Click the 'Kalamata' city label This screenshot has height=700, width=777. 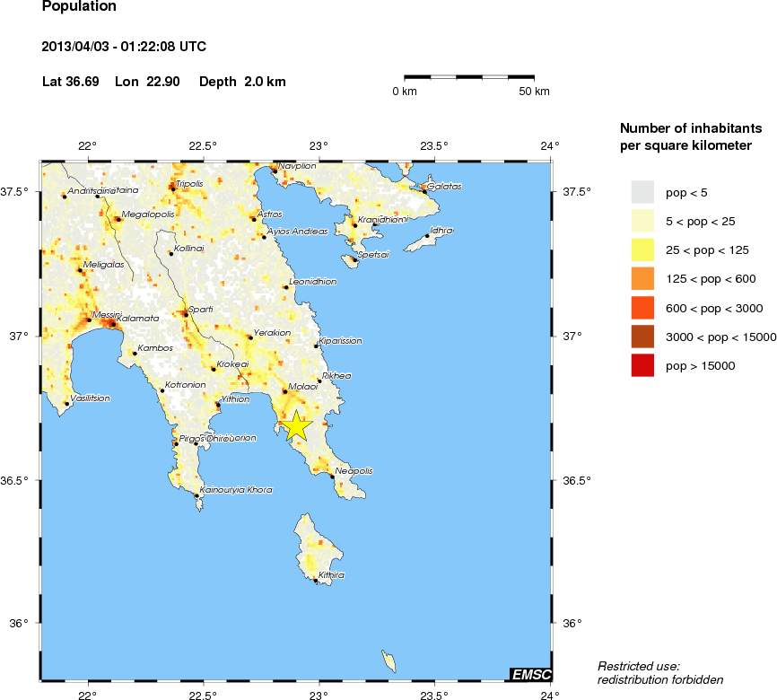[138, 319]
